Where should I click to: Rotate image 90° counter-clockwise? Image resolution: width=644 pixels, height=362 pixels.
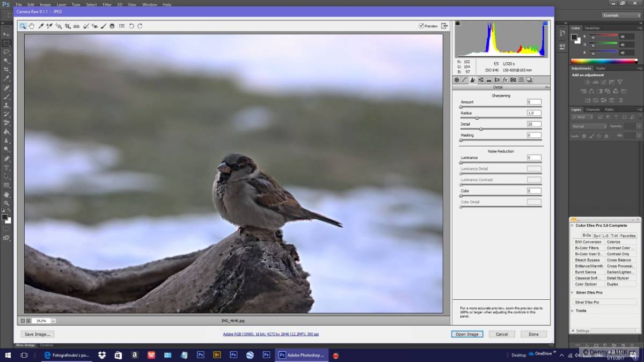tap(131, 26)
